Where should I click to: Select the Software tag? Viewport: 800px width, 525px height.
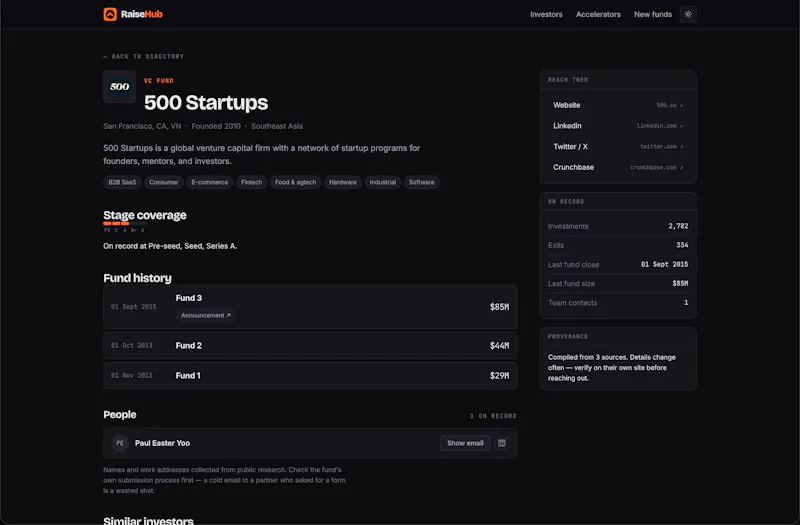click(x=421, y=182)
